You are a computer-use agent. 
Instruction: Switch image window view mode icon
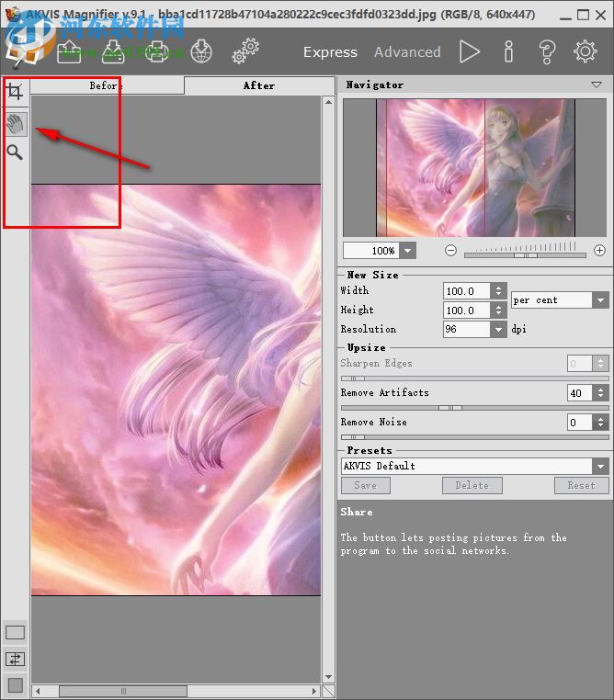[16, 632]
